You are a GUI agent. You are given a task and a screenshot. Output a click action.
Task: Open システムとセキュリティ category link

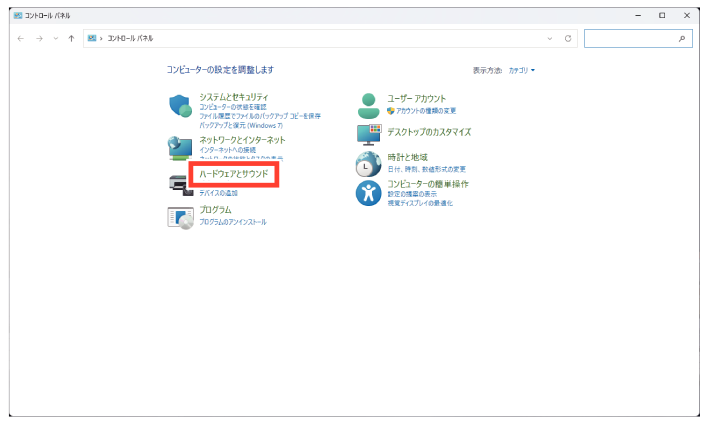click(234, 97)
